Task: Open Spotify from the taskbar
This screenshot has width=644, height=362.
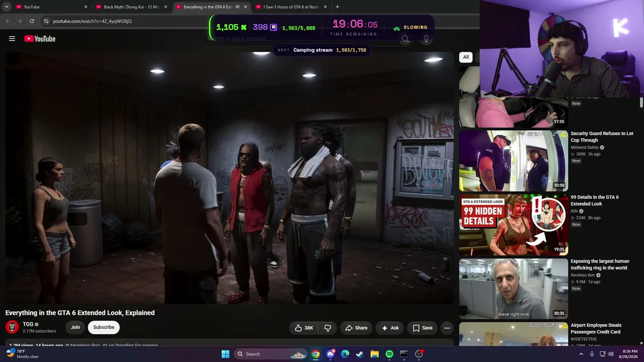Action: [x=389, y=354]
